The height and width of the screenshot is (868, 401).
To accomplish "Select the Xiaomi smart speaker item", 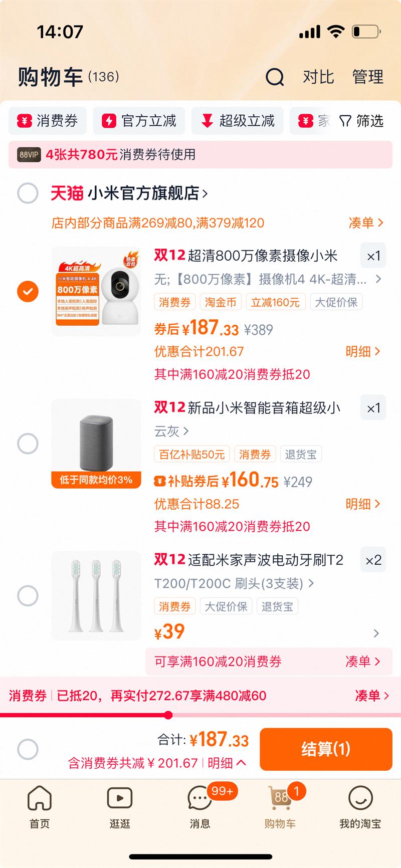I will click(x=28, y=444).
